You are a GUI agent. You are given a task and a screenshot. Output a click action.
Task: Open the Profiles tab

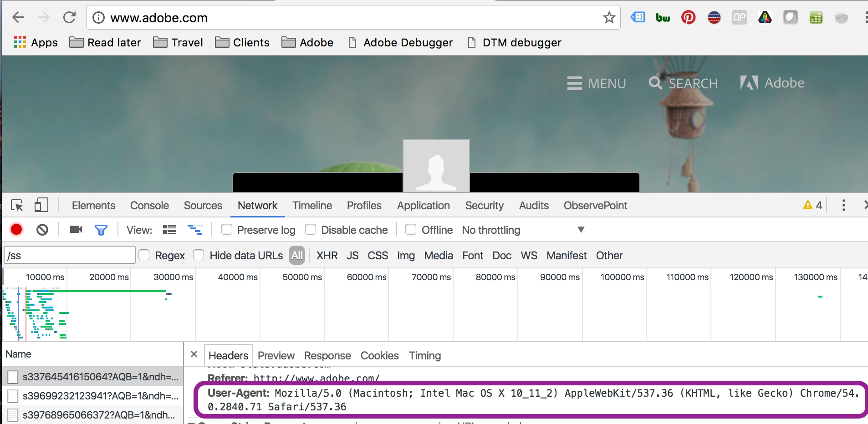tap(364, 206)
